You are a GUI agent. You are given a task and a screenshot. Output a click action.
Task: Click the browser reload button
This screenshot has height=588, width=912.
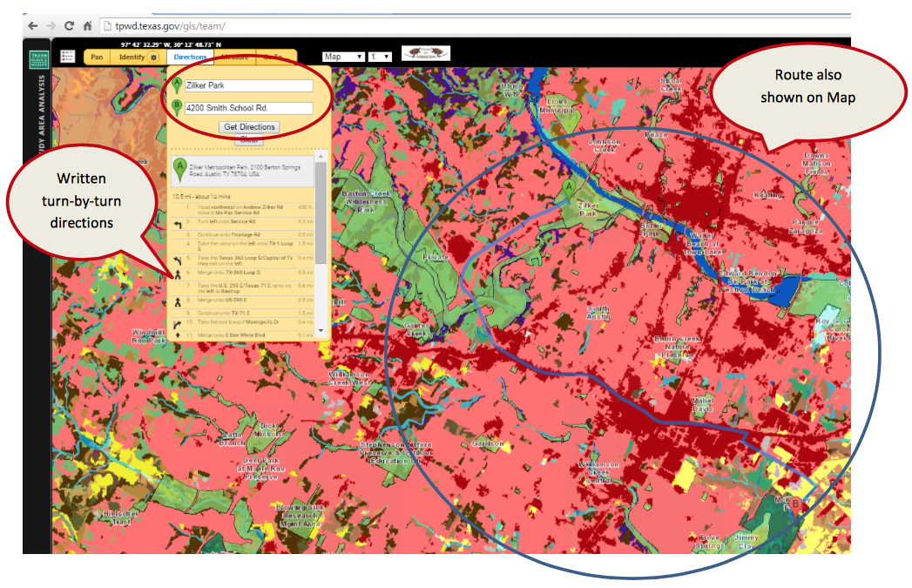click(69, 26)
